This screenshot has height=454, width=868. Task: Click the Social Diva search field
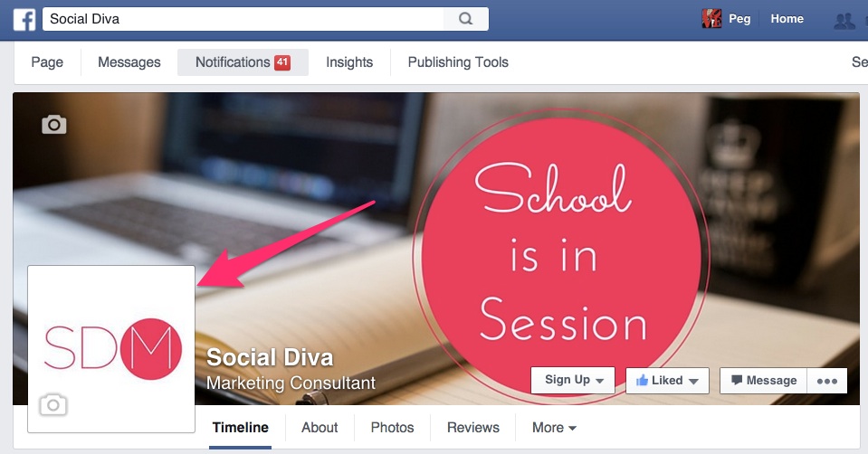pyautogui.click(x=243, y=19)
